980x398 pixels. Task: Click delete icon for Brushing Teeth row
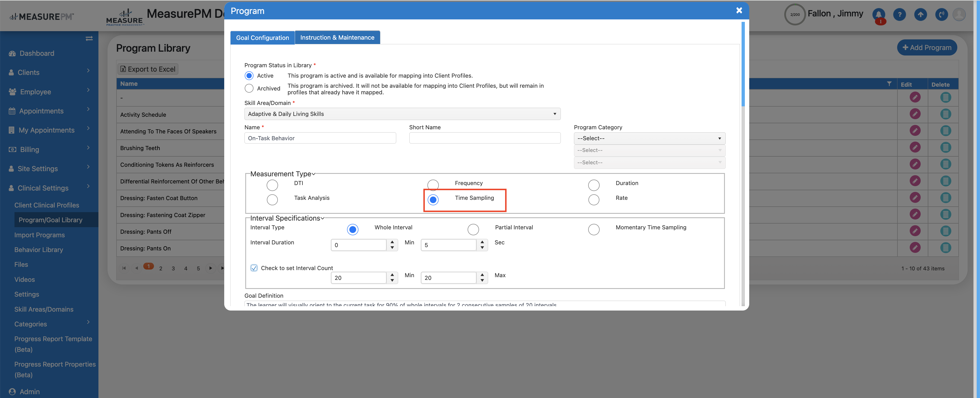pos(945,147)
